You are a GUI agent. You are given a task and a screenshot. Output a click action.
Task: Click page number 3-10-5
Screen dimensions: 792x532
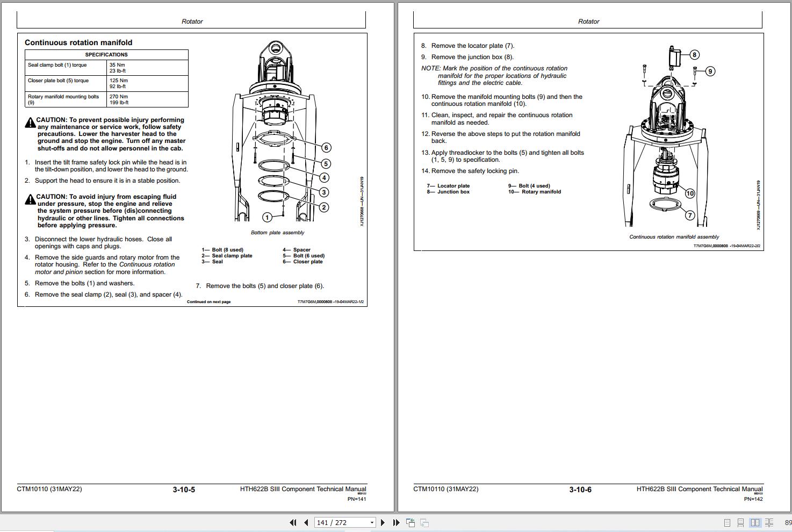coord(184,490)
